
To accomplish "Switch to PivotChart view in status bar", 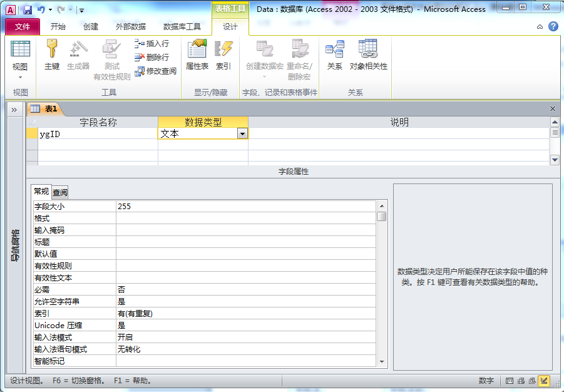I will pos(532,381).
